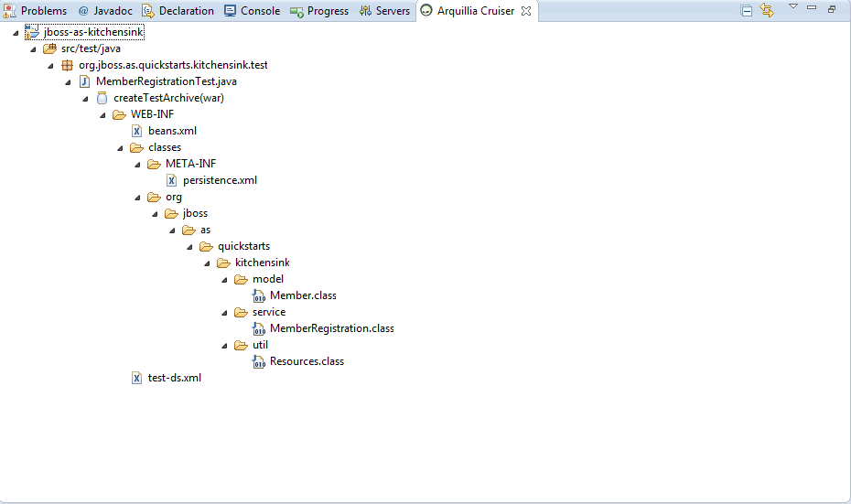Collapse the jboss folder node
The image size is (851, 504).
(155, 214)
